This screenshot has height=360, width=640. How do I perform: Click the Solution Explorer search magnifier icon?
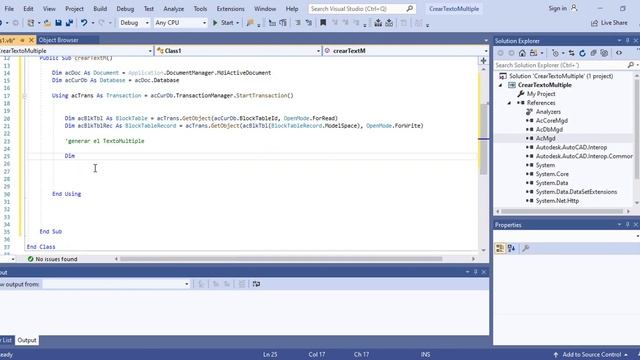631,65
